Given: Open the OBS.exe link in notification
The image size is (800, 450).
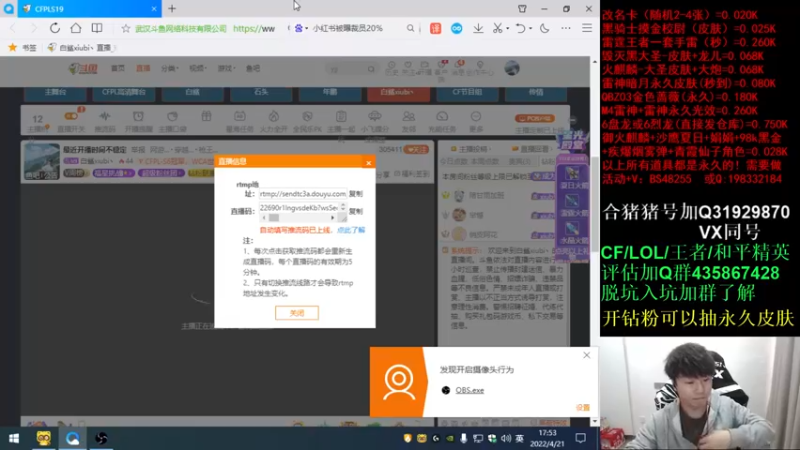Looking at the screenshot, I should pyautogui.click(x=469, y=390).
